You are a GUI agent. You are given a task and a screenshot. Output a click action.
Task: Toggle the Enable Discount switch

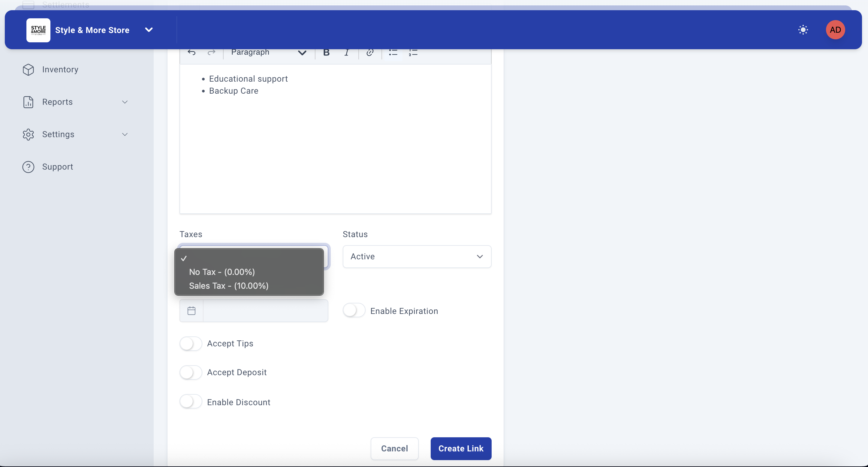click(x=190, y=402)
